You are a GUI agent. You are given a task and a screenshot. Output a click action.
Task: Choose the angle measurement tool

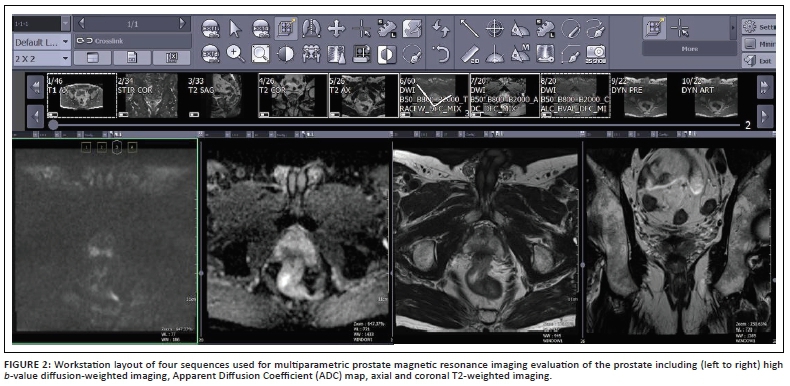point(520,28)
